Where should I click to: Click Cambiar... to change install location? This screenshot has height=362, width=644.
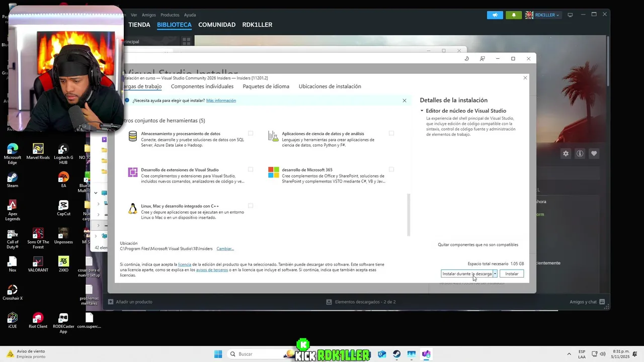pyautogui.click(x=225, y=249)
